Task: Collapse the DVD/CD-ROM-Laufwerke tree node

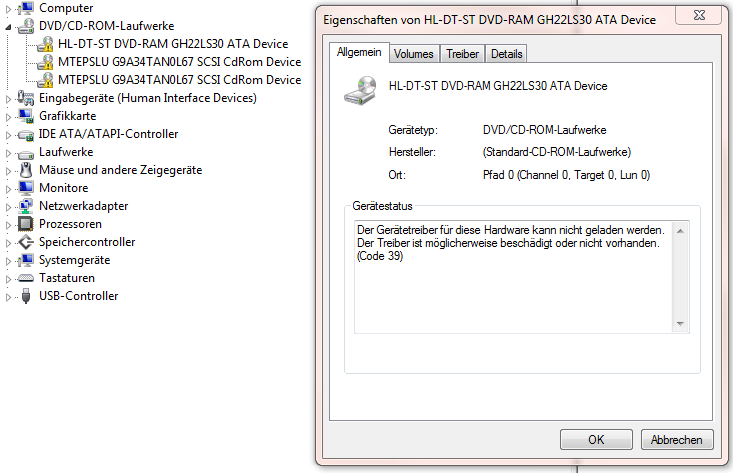Action: 8,27
